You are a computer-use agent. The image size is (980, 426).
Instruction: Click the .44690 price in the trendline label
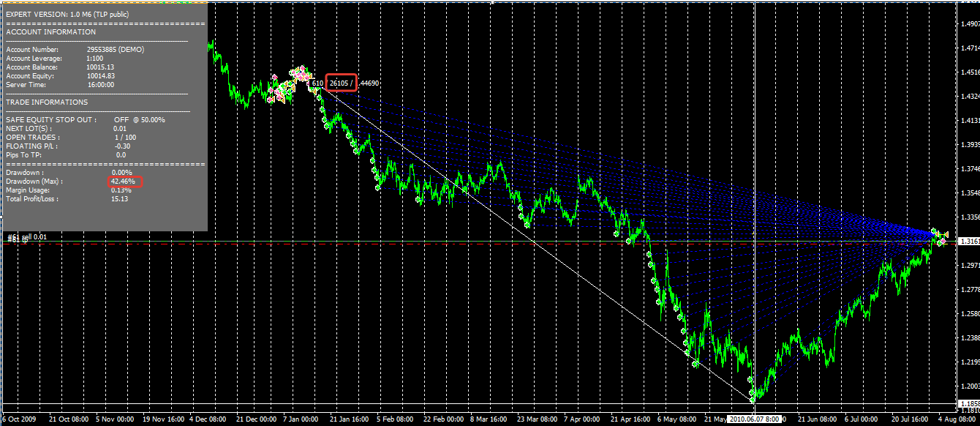(369, 83)
